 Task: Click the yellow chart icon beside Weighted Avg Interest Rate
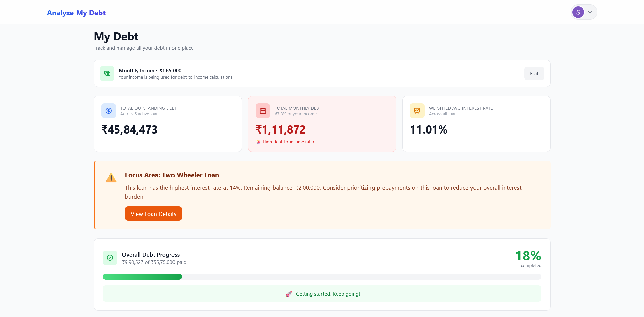click(417, 110)
